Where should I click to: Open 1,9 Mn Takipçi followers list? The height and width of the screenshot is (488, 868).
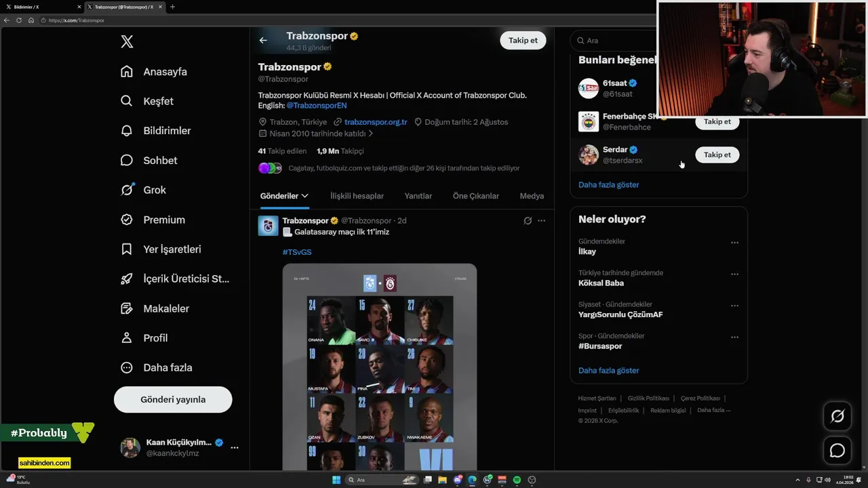coord(340,151)
